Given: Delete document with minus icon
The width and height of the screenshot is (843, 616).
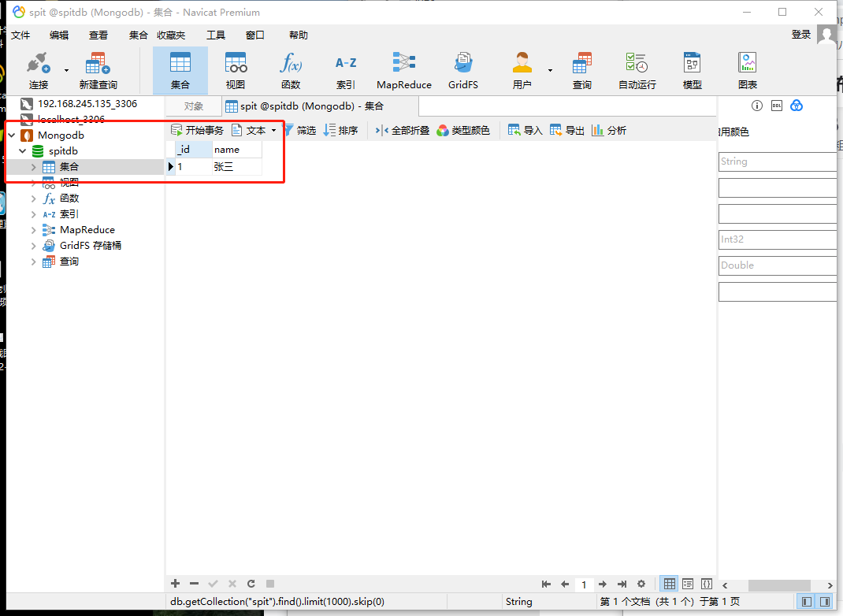Looking at the screenshot, I should tap(194, 584).
